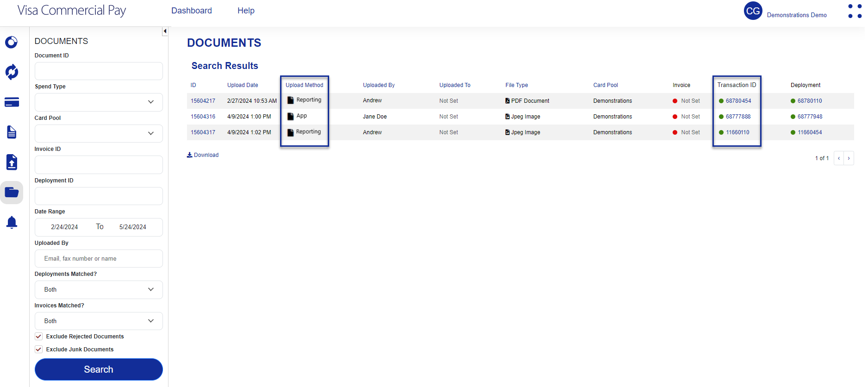The image size is (868, 387).
Task: Open the credit card sidebar icon
Action: [12, 102]
